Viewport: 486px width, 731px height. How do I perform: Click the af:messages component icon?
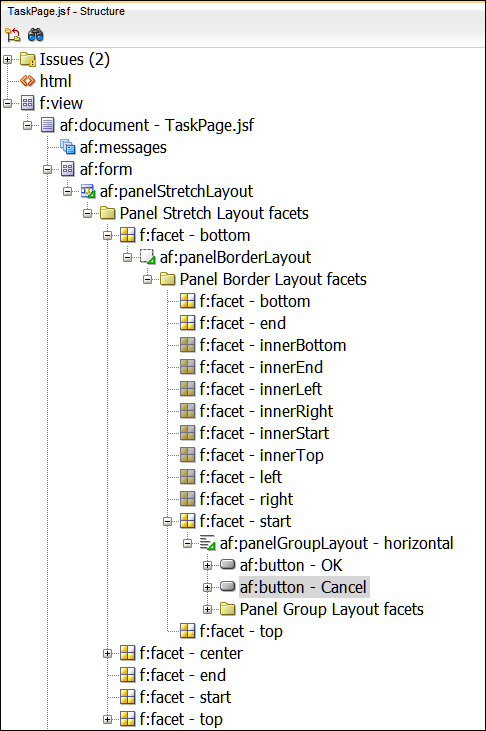(68, 147)
